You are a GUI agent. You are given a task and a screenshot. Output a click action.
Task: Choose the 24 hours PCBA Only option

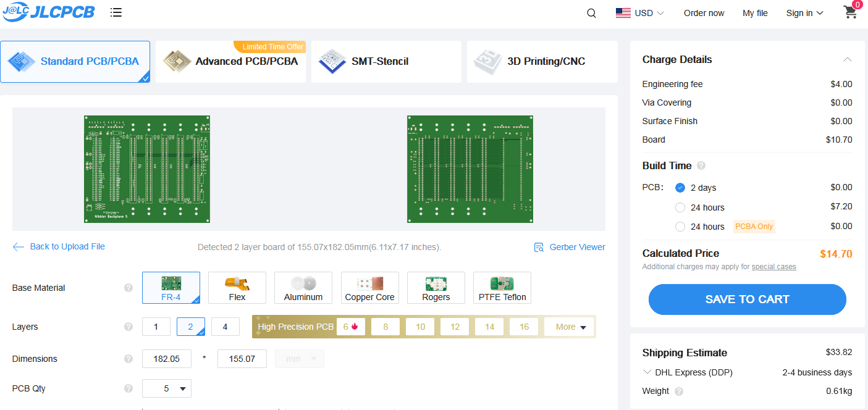680,227
